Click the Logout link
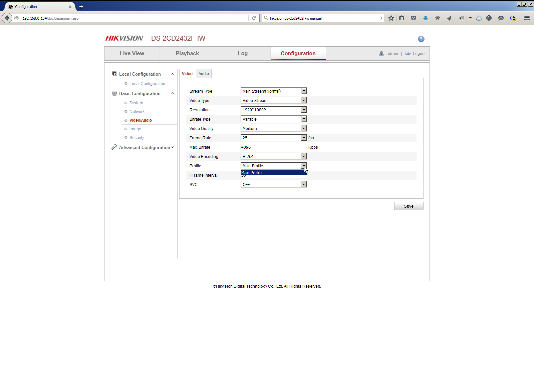 coord(419,54)
